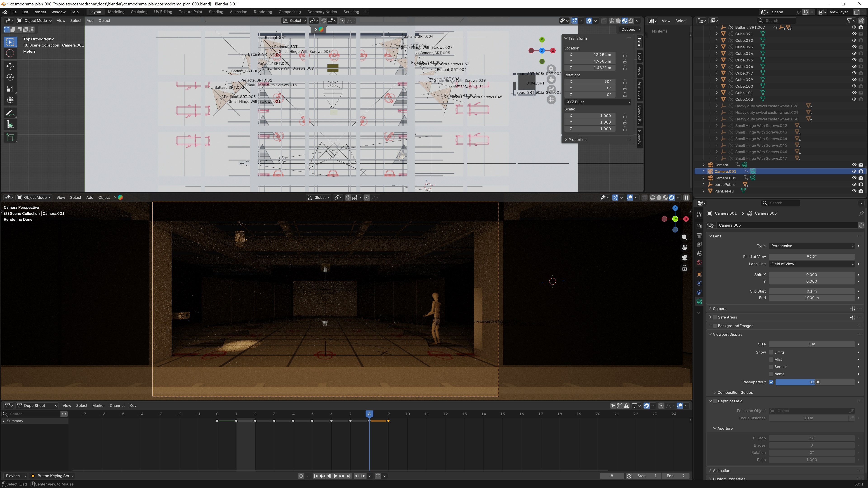Screen dimensions: 868x488
Task: Select Camera.002 in the outliner
Action: point(725,178)
